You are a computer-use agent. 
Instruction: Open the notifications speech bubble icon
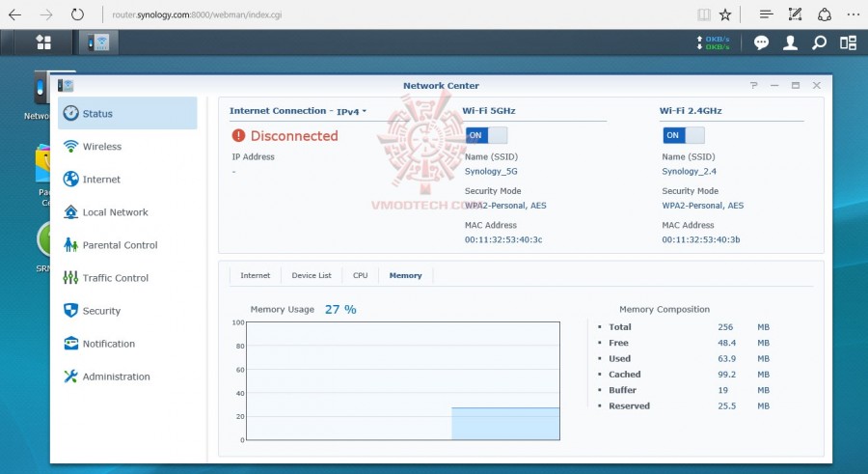pyautogui.click(x=761, y=42)
